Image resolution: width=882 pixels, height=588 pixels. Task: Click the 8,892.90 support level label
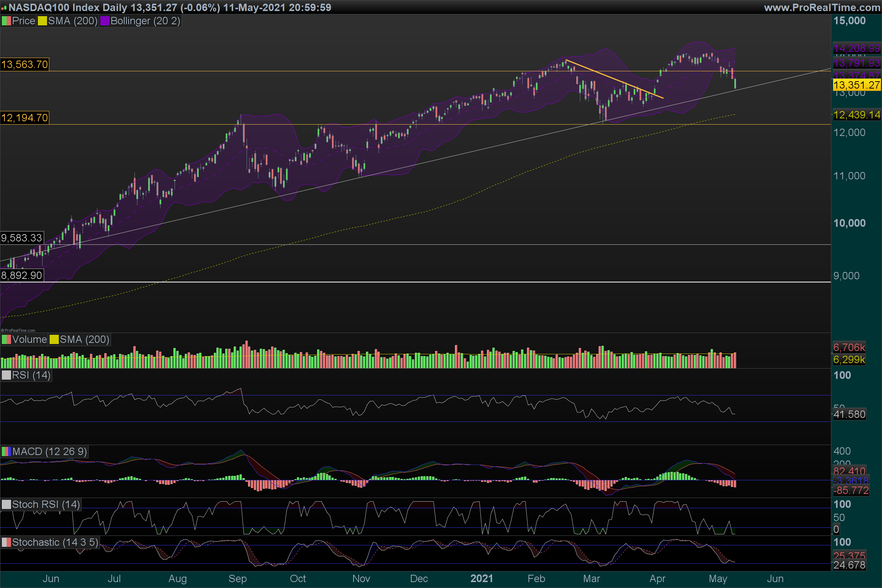pos(22,275)
